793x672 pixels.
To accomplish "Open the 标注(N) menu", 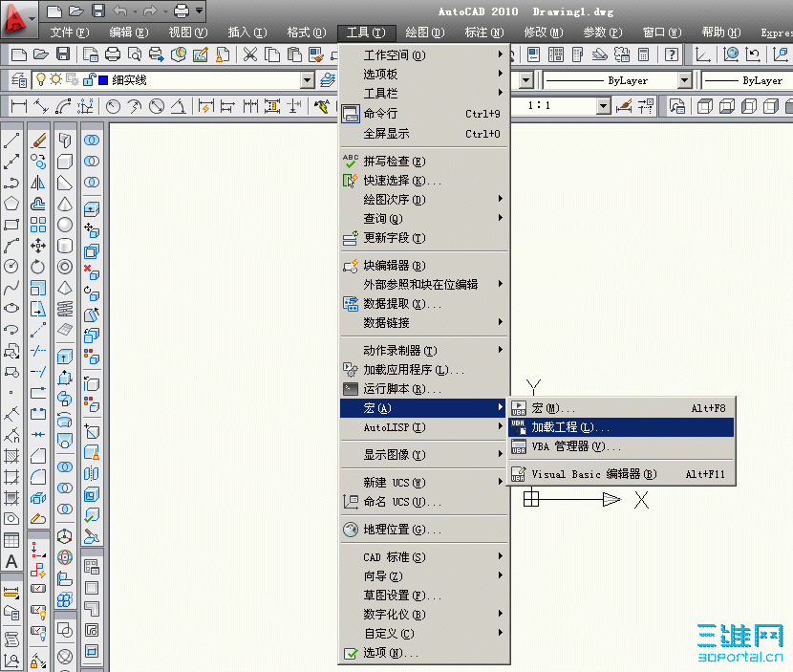I will [x=484, y=33].
